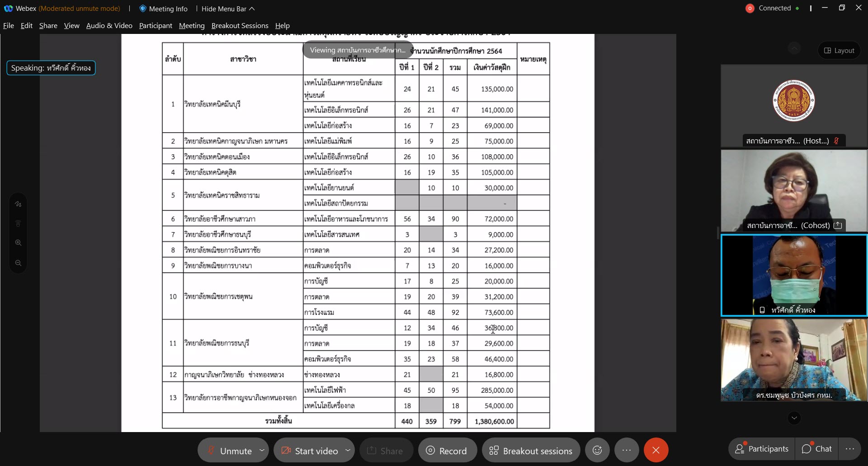
Task: Open the Meeting menu
Action: pos(192,26)
